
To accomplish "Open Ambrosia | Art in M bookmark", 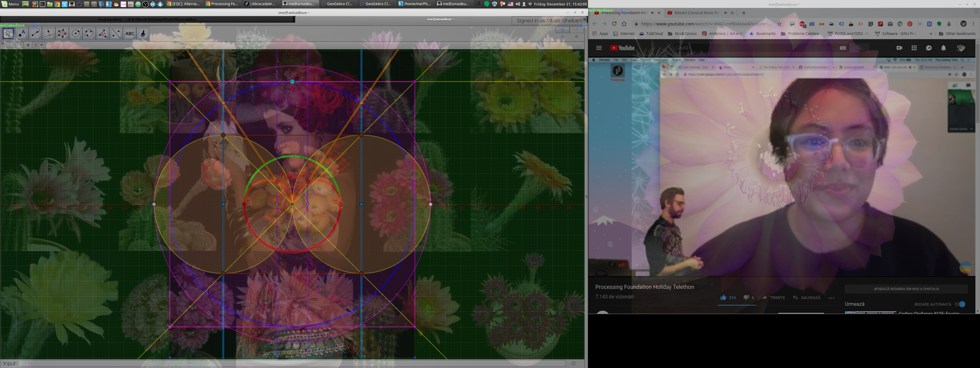I will [722, 33].
